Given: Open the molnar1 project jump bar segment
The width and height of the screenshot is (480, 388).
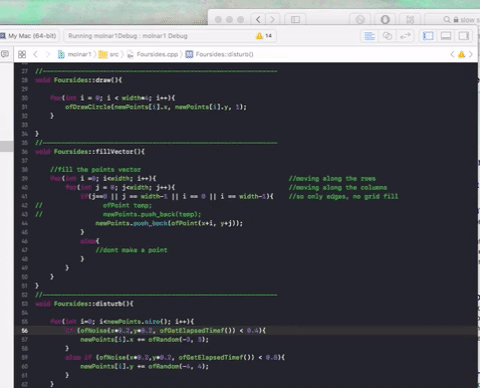Looking at the screenshot, I should point(75,54).
